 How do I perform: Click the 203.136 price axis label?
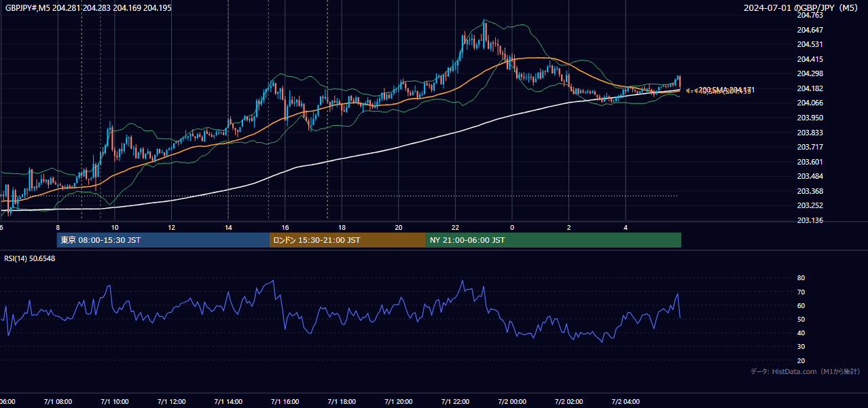810,220
